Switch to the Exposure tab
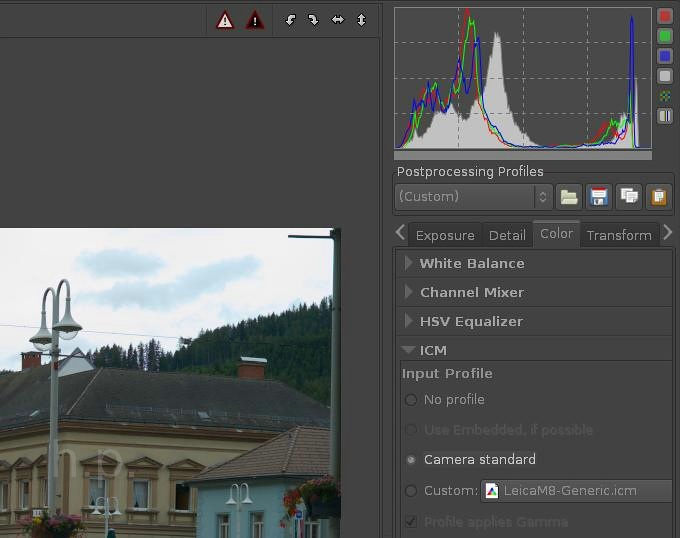The image size is (680, 538). click(x=444, y=235)
